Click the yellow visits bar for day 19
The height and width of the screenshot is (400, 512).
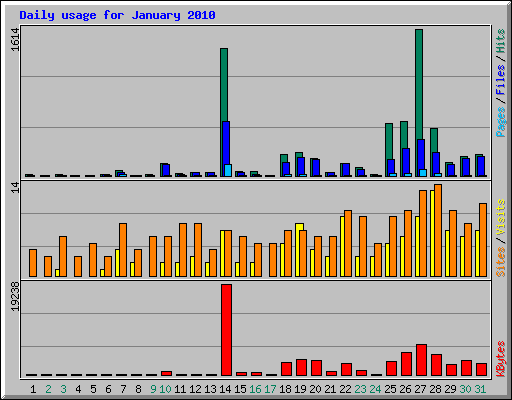click(x=299, y=250)
